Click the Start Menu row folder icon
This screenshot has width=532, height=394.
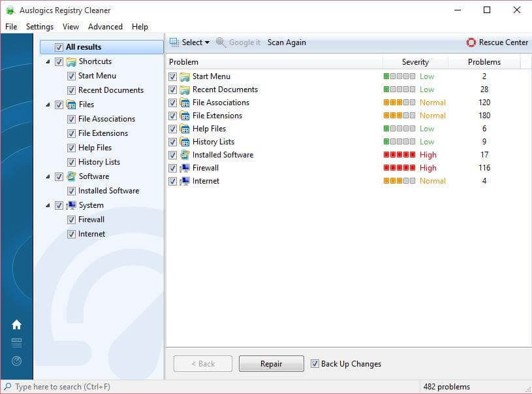[185, 76]
